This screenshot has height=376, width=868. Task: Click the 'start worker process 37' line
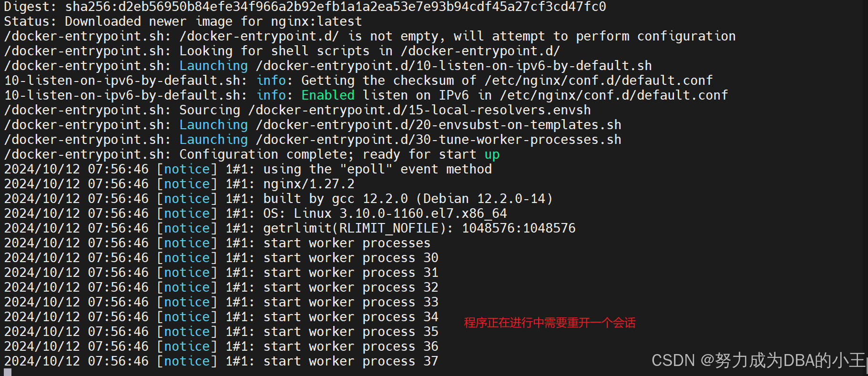pyautogui.click(x=221, y=361)
